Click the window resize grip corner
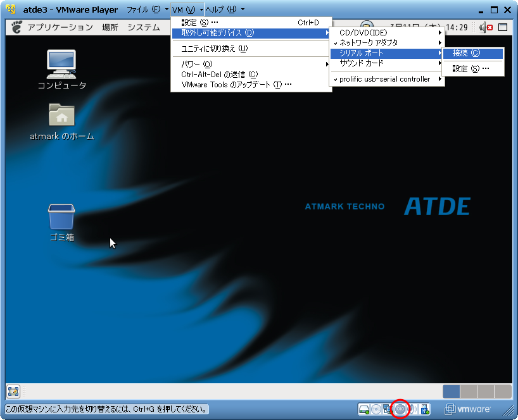 click(508, 411)
